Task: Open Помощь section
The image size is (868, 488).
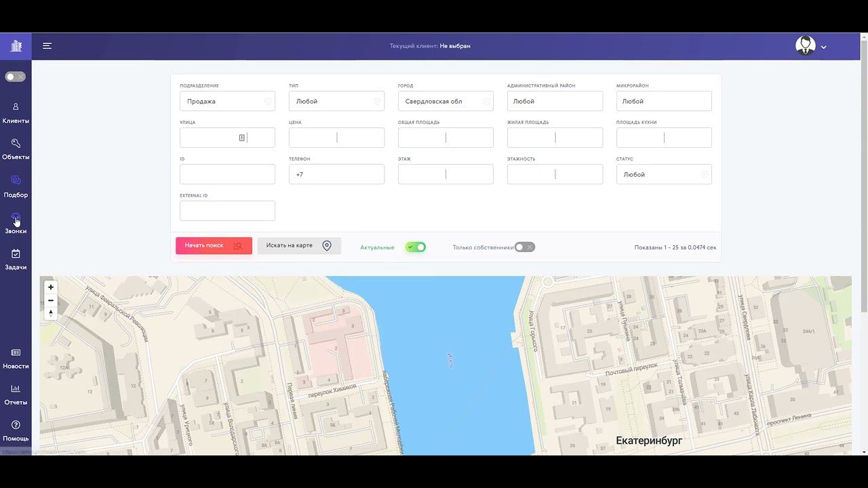Action: click(x=16, y=431)
